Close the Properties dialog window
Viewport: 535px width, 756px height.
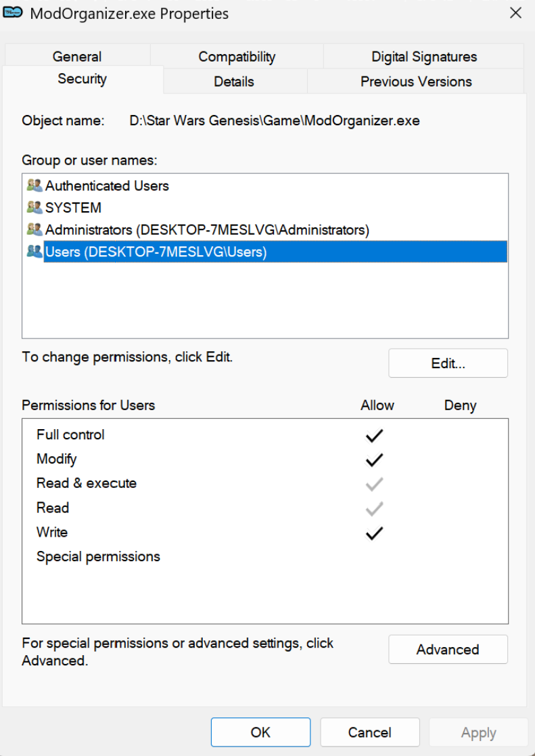[515, 13]
